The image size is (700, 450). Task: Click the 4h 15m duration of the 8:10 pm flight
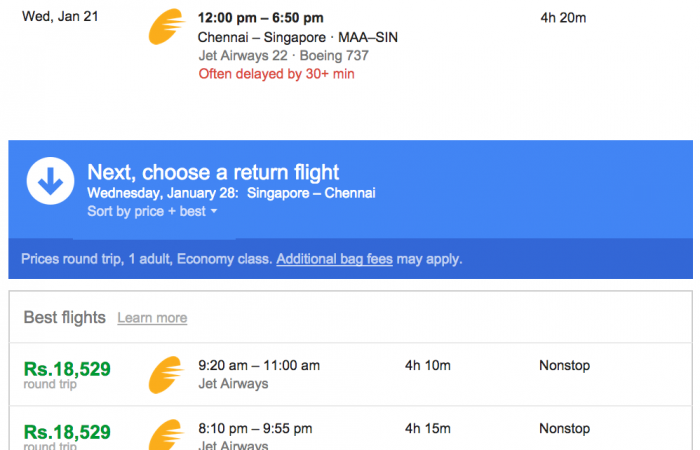[x=427, y=429]
